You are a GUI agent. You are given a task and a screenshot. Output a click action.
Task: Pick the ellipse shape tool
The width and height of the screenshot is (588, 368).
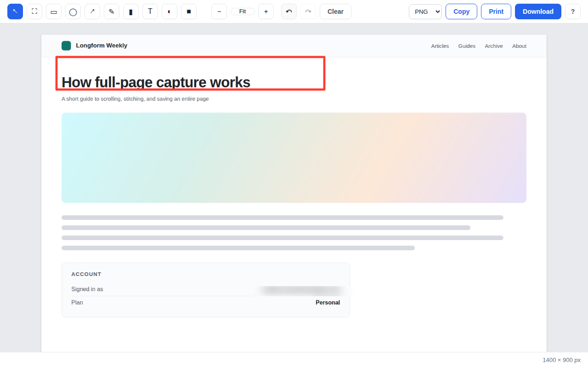73,11
